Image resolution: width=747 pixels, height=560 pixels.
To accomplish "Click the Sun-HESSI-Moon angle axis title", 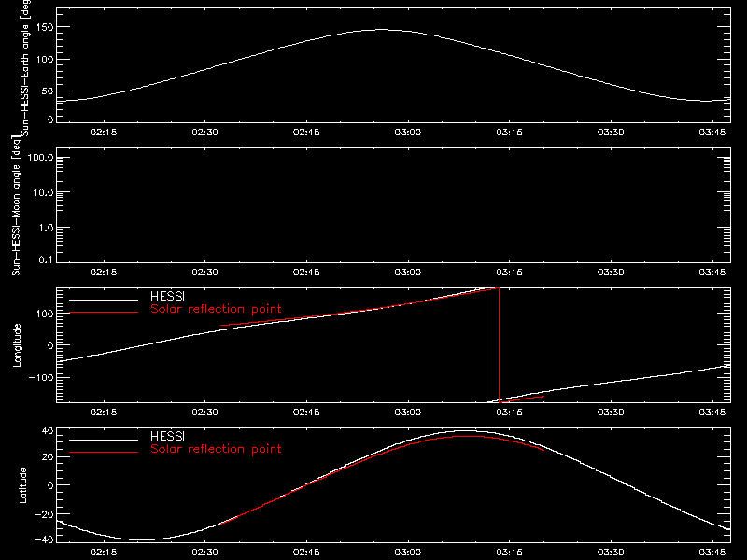I will 16,205.
